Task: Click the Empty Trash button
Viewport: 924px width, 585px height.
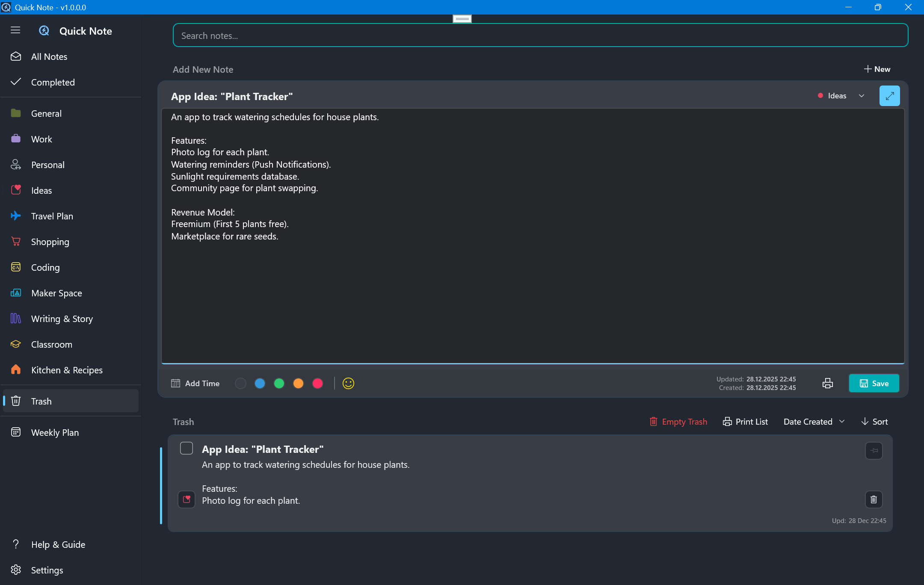Action: 678,422
